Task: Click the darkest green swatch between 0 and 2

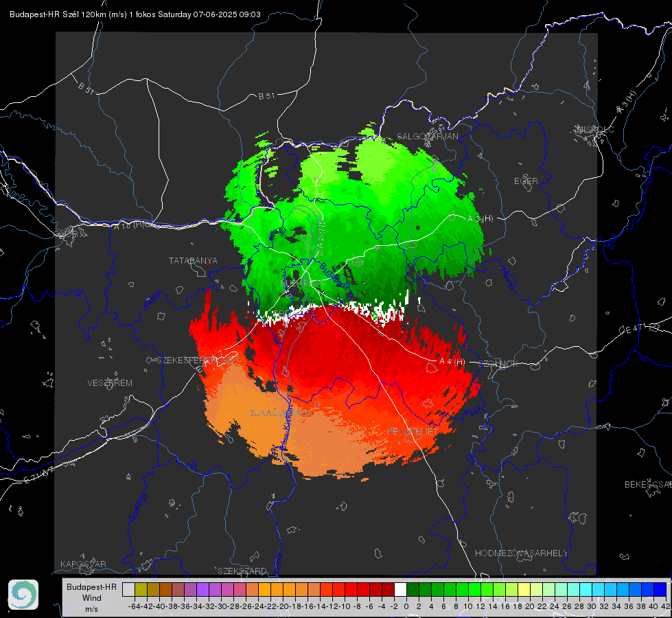Action: pos(413,590)
